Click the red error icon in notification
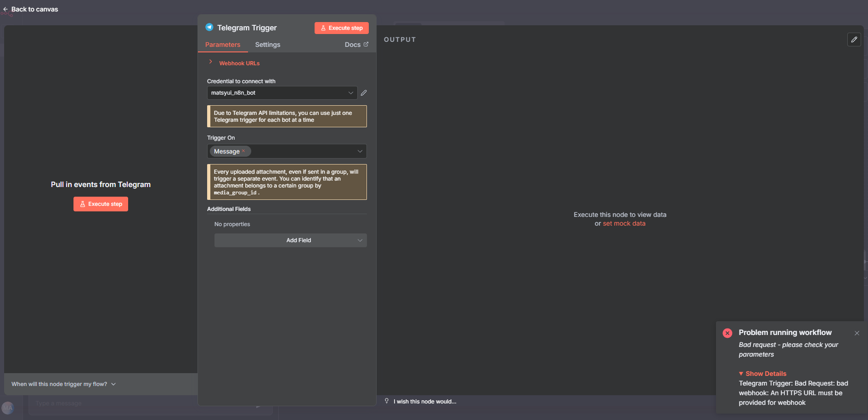Viewport: 868px width, 420px height. click(727, 333)
